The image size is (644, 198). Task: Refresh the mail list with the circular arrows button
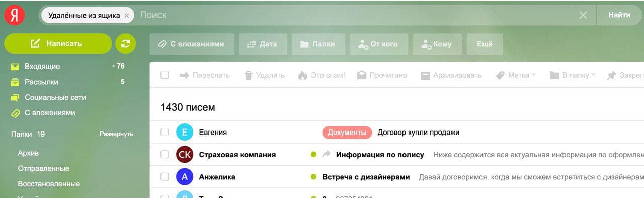pos(126,44)
